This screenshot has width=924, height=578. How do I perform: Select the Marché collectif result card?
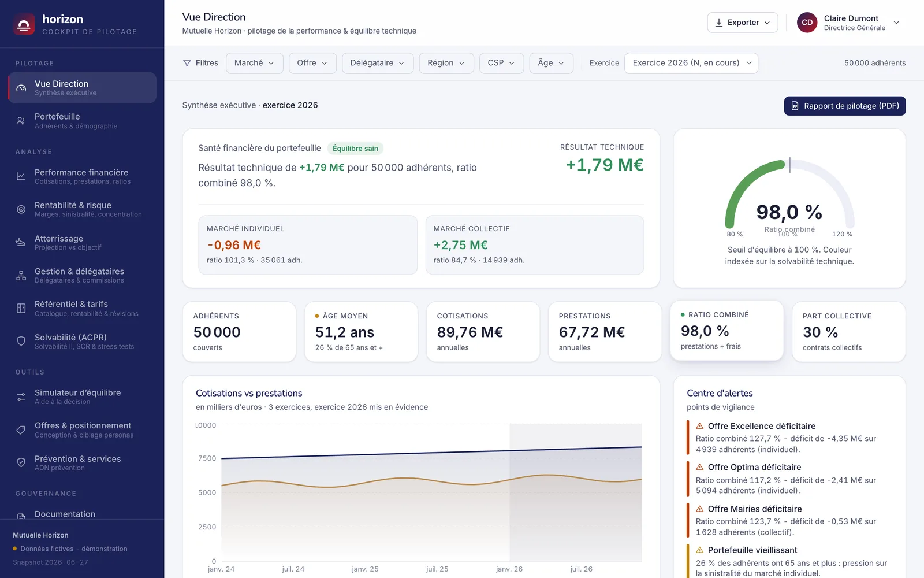click(x=535, y=245)
